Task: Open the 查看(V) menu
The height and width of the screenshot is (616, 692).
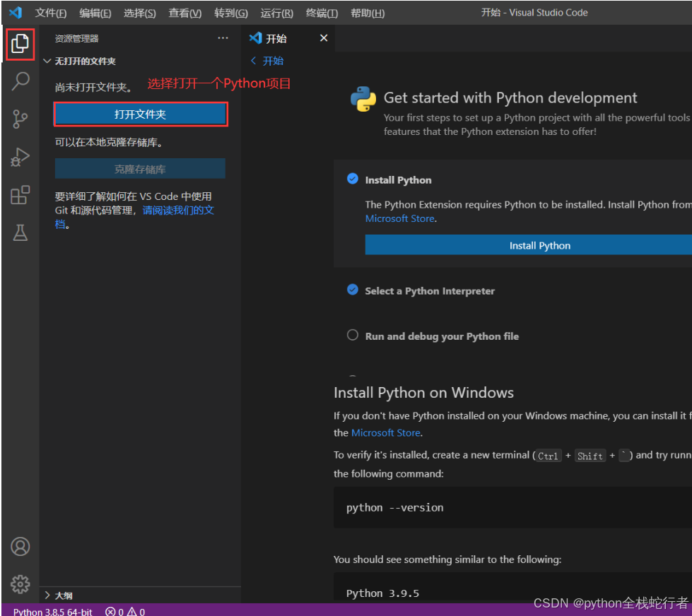Action: (185, 13)
